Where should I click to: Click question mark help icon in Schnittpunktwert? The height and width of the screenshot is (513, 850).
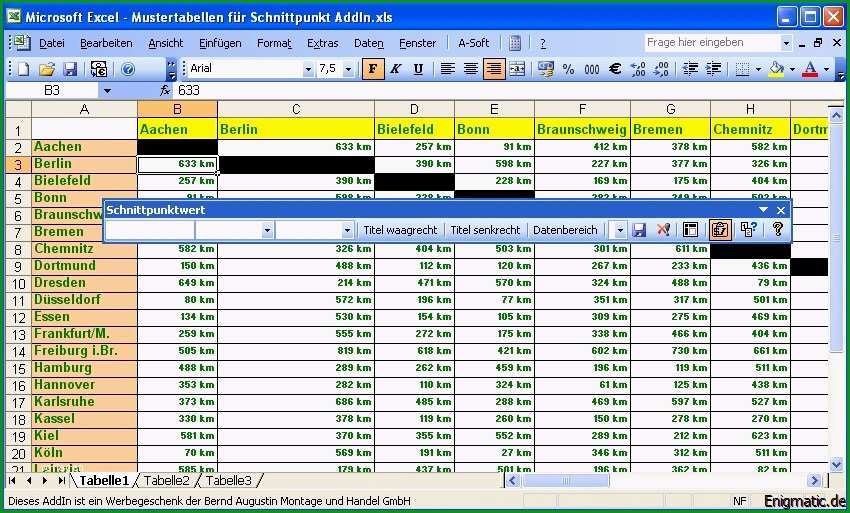click(x=778, y=229)
